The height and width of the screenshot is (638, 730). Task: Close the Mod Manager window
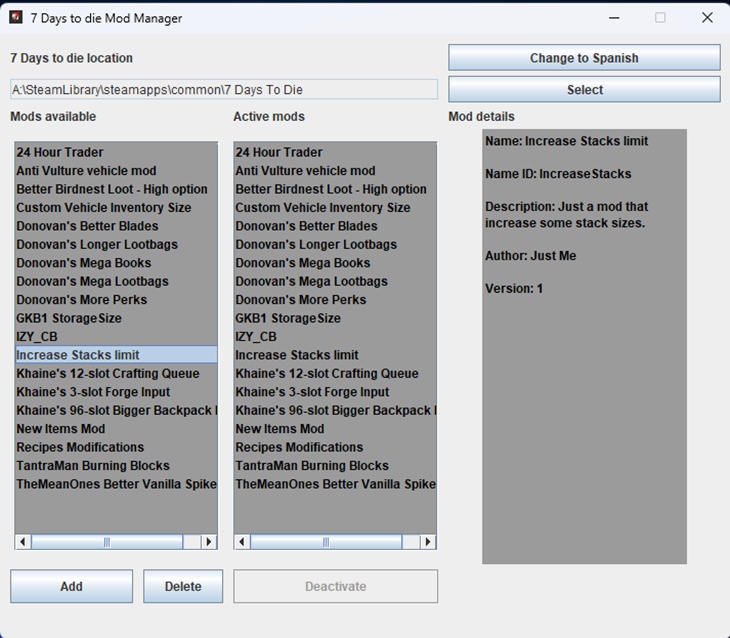(707, 18)
